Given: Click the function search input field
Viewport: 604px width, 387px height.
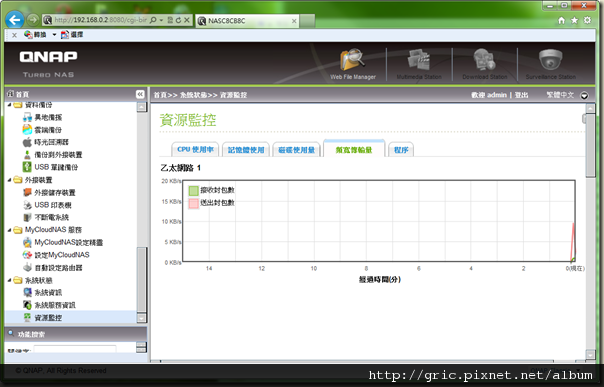Looking at the screenshot, I should tap(75, 349).
